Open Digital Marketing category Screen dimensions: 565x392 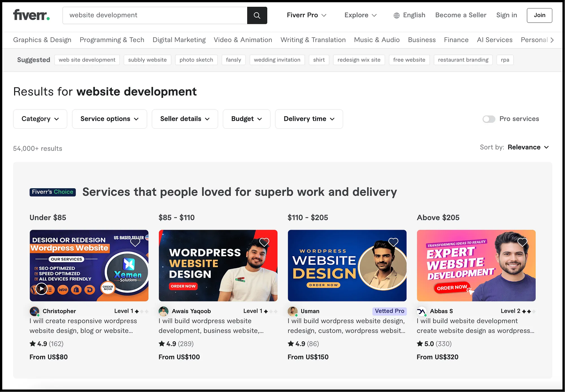tap(179, 40)
